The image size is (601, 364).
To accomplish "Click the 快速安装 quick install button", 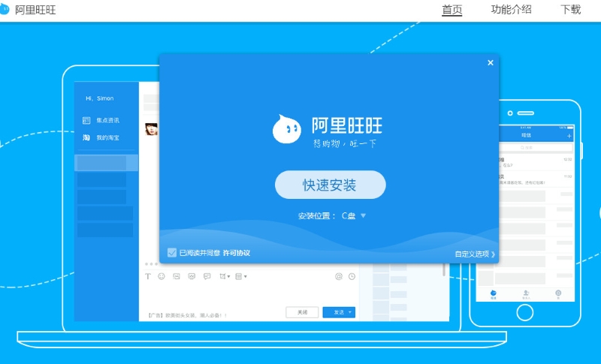I will (x=330, y=185).
